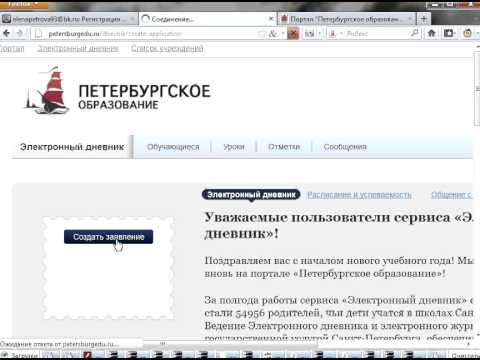This screenshot has height=360, width=480.
Task: Open the orange Firefox application menu button
Action: [23, 4]
